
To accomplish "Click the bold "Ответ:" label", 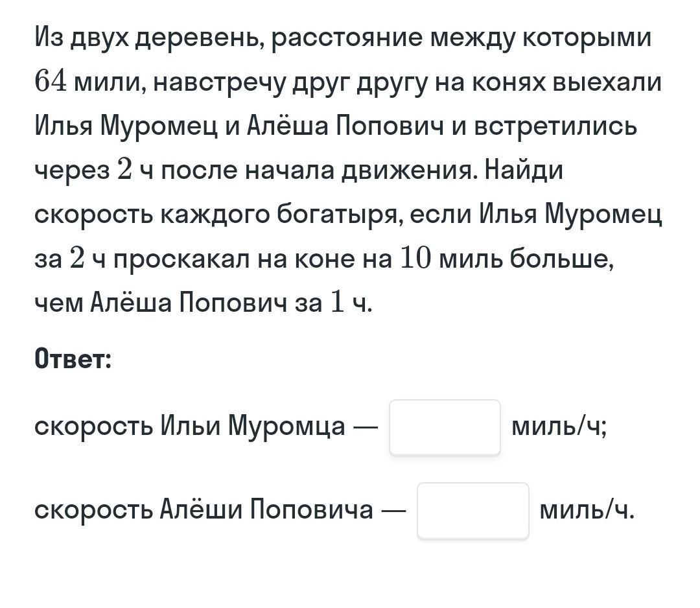I will [x=73, y=358].
